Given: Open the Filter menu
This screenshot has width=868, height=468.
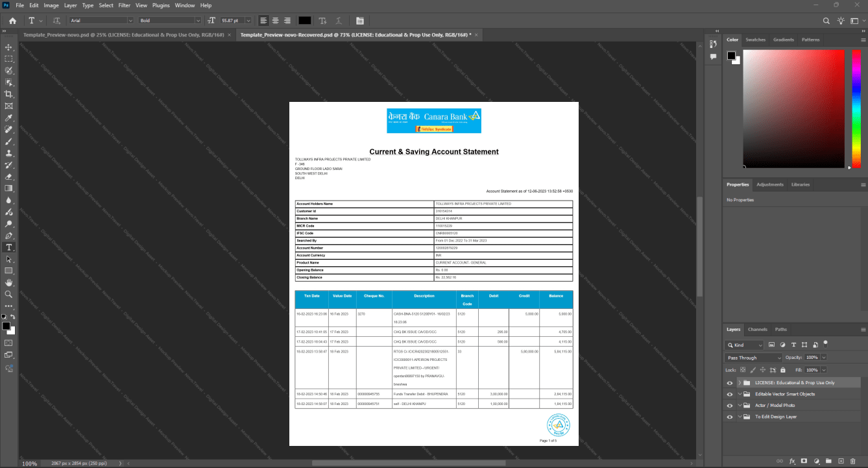Looking at the screenshot, I should [x=124, y=5].
